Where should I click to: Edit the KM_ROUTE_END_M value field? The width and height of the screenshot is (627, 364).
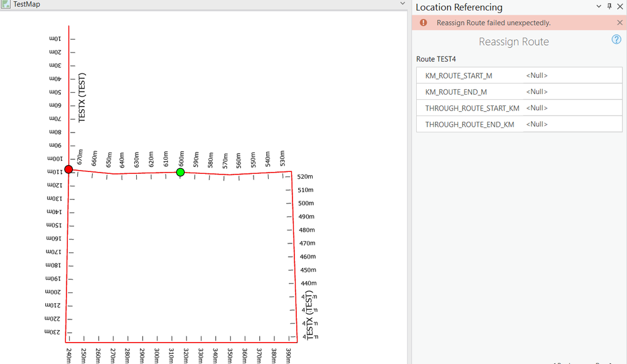572,92
